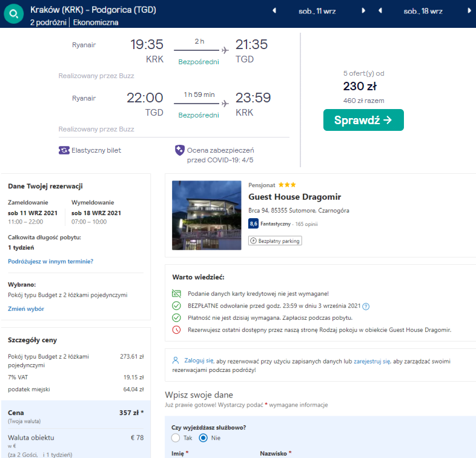Screen dimensions: 476x458
Task: Click the user profile icon near Zaloguj się
Action: [x=176, y=360]
